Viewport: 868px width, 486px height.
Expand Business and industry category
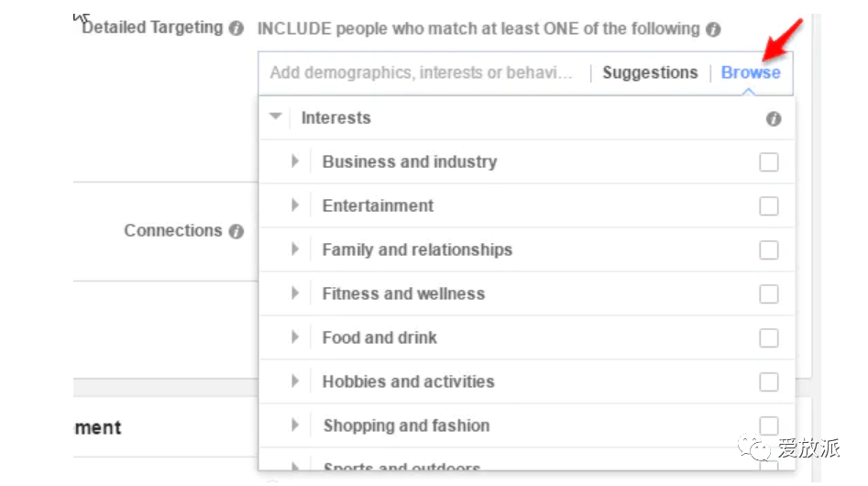tap(294, 161)
